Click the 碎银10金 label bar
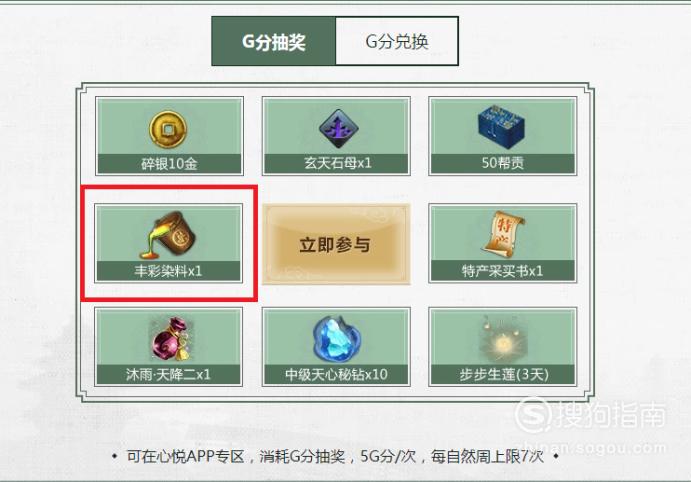Screen dimensions: 691x482 (x=169, y=163)
